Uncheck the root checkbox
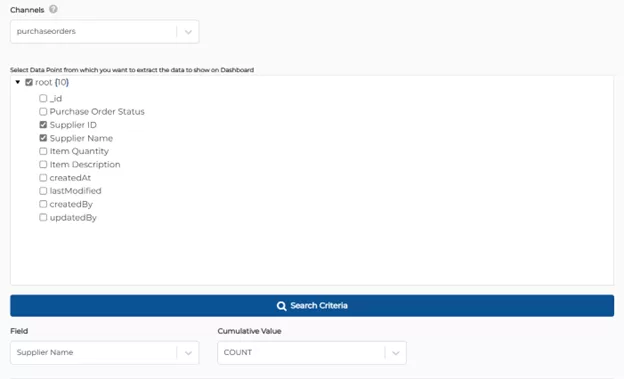624x379 pixels. click(x=29, y=82)
